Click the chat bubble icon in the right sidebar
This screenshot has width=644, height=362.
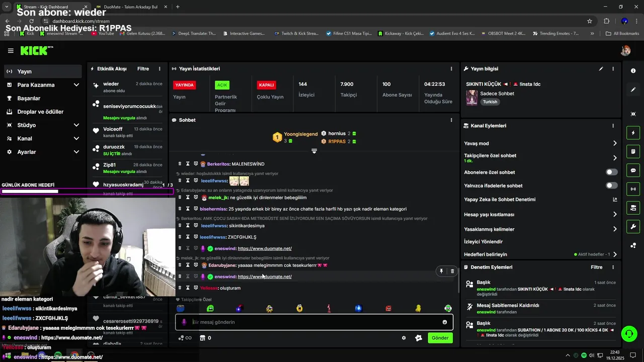click(633, 170)
